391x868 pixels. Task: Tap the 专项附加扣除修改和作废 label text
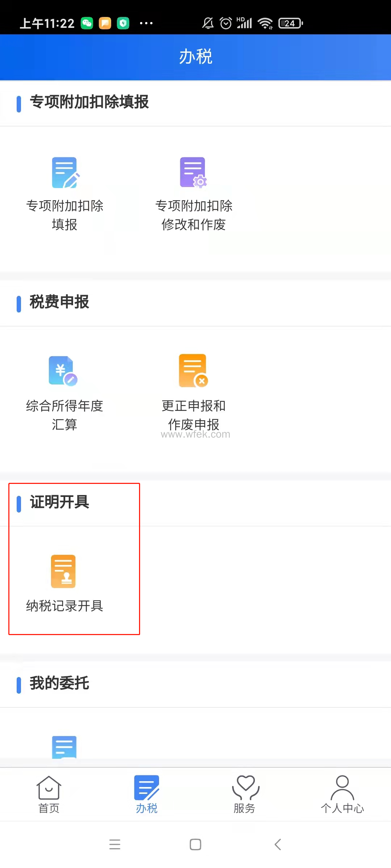pos(194,215)
